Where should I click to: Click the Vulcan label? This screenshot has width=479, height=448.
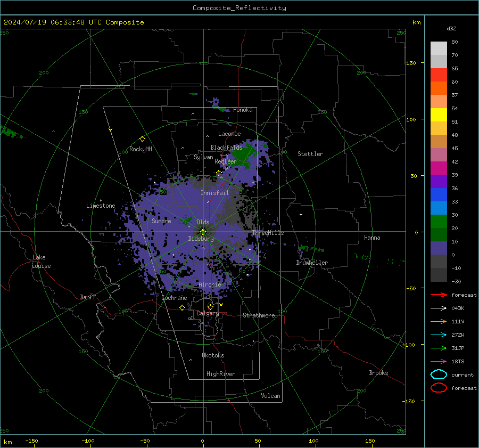(271, 396)
